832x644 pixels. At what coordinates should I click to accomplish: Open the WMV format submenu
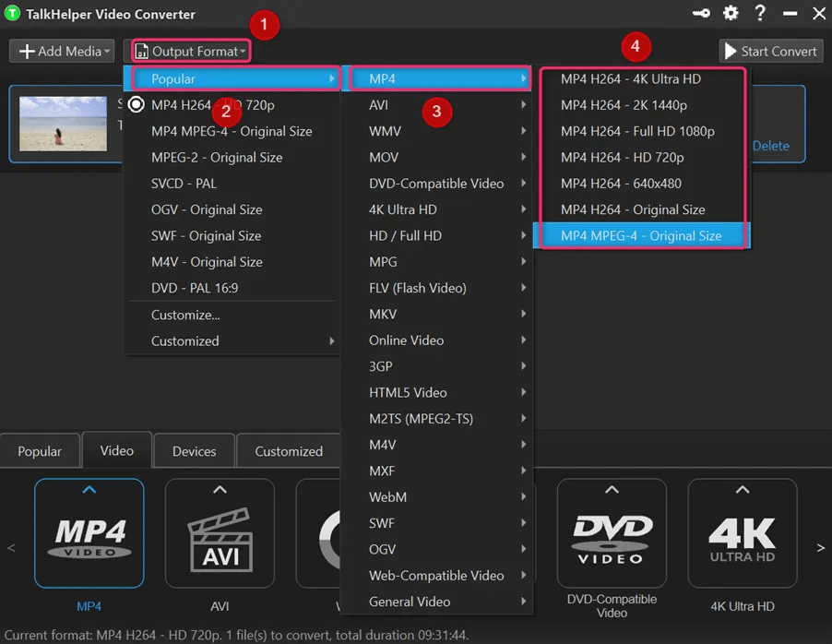click(437, 131)
